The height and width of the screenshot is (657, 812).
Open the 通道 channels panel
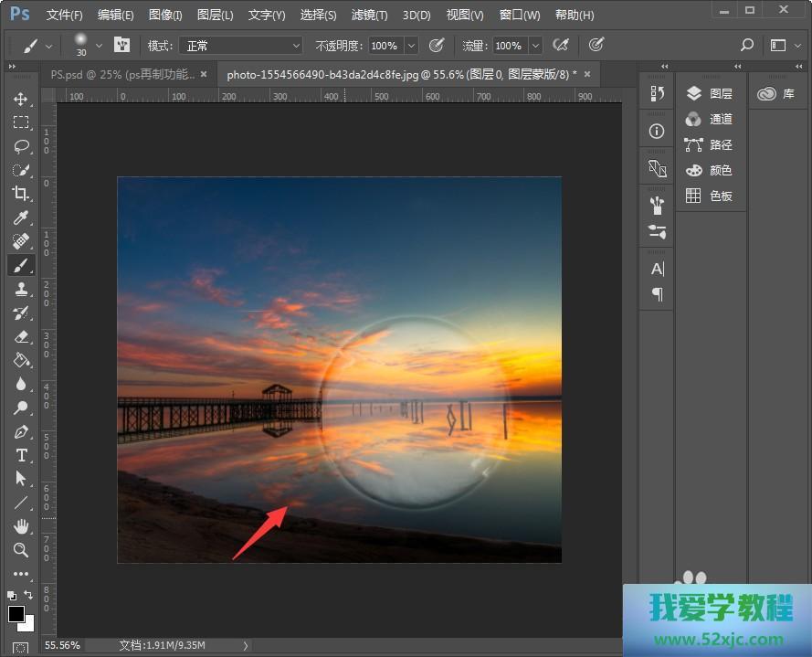point(711,119)
